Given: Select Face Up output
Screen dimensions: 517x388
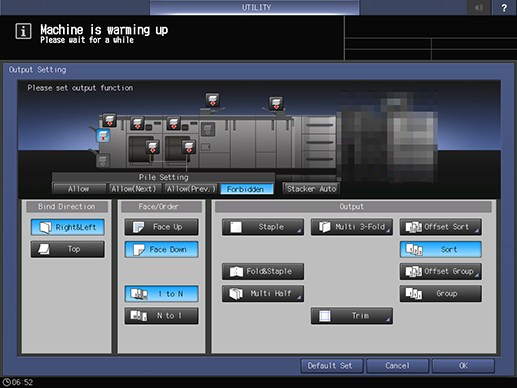Looking at the screenshot, I should 162,227.
